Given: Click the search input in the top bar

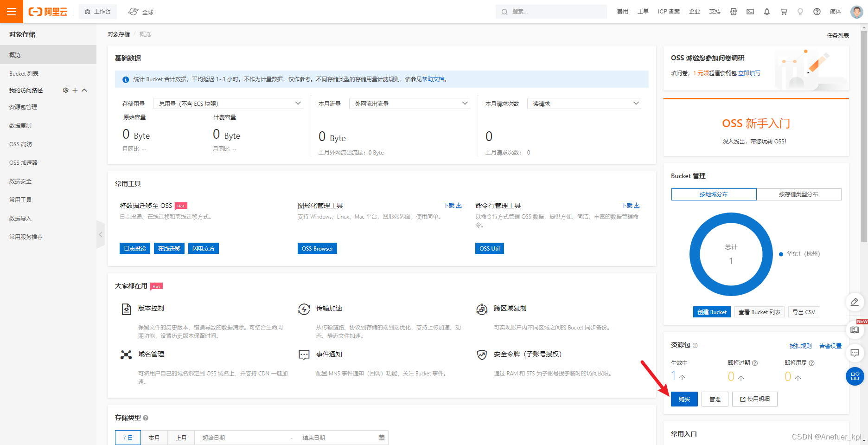Looking at the screenshot, I should click(551, 11).
